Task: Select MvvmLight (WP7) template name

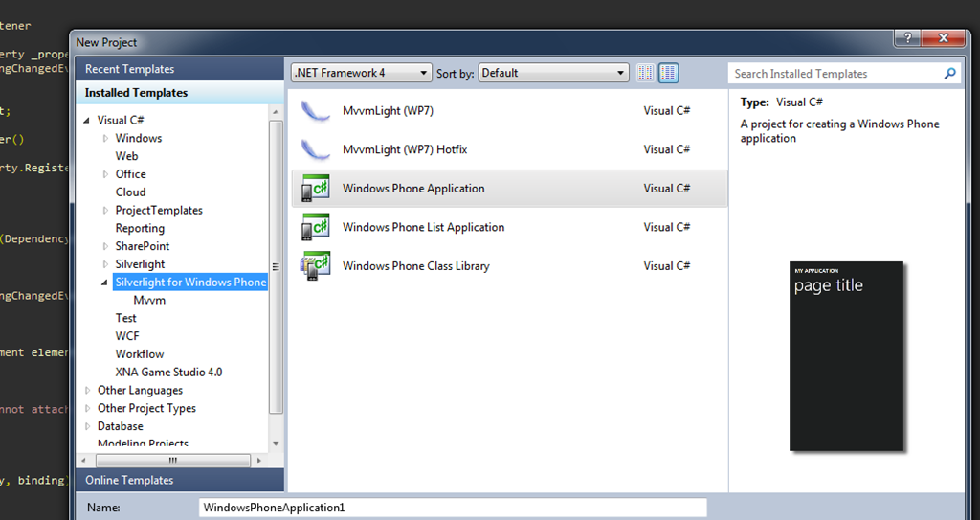Action: pos(388,111)
